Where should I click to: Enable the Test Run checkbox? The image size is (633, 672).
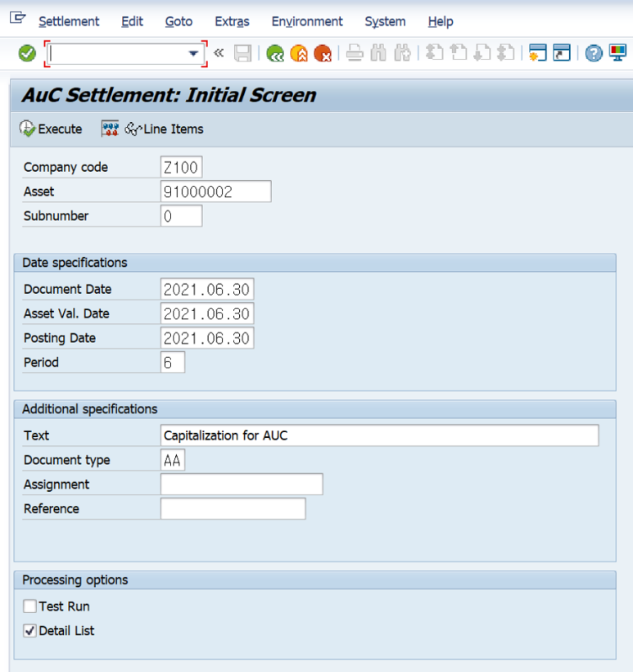click(29, 607)
